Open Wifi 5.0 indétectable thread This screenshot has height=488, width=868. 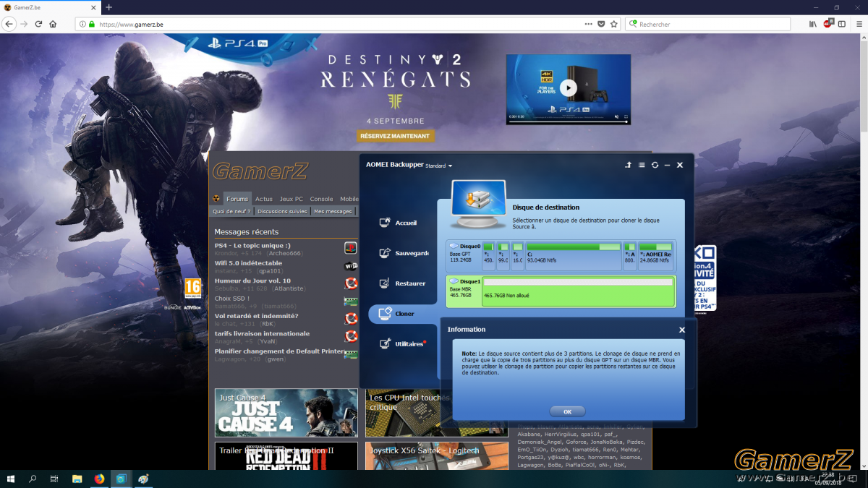[x=248, y=263]
